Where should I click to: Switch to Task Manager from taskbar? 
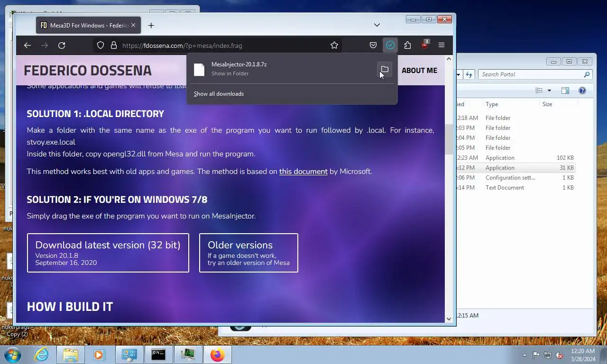point(188,355)
